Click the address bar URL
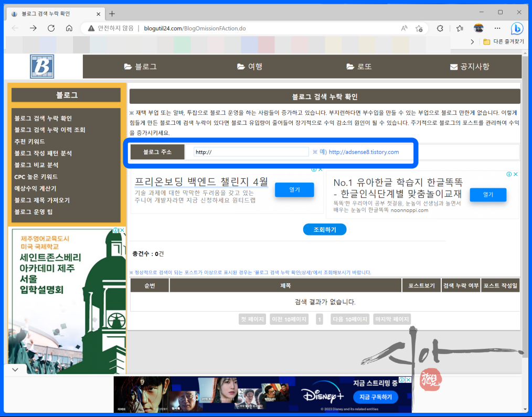The height and width of the screenshot is (417, 532). point(195,28)
